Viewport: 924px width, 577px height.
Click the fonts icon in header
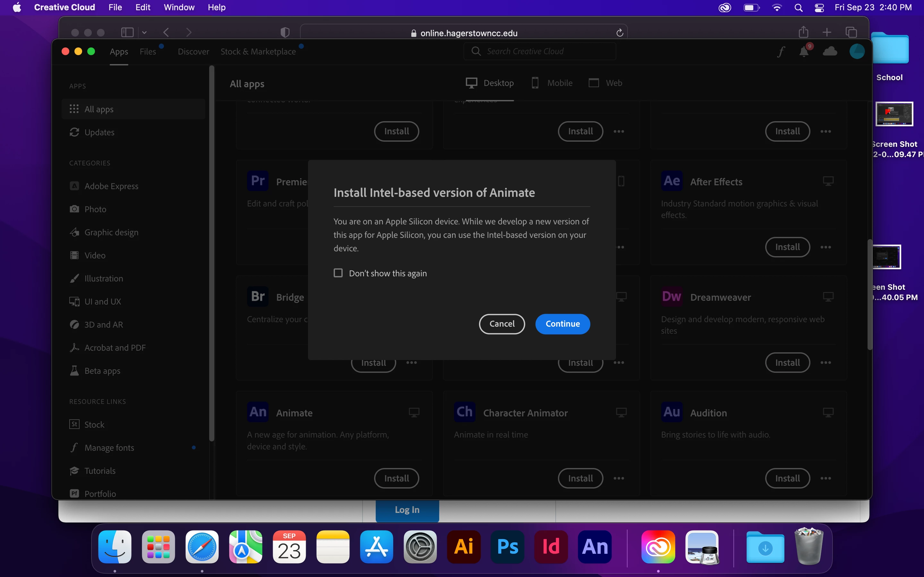781,51
